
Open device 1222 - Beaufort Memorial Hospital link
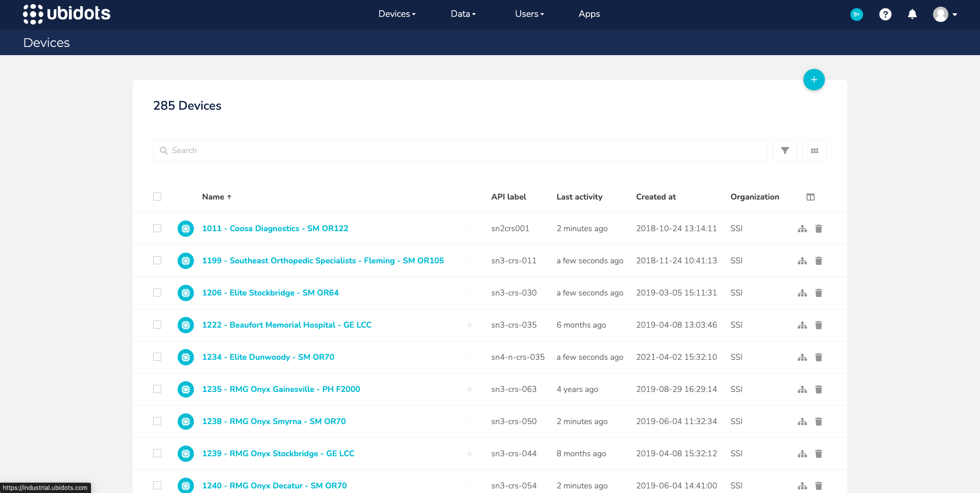point(287,325)
